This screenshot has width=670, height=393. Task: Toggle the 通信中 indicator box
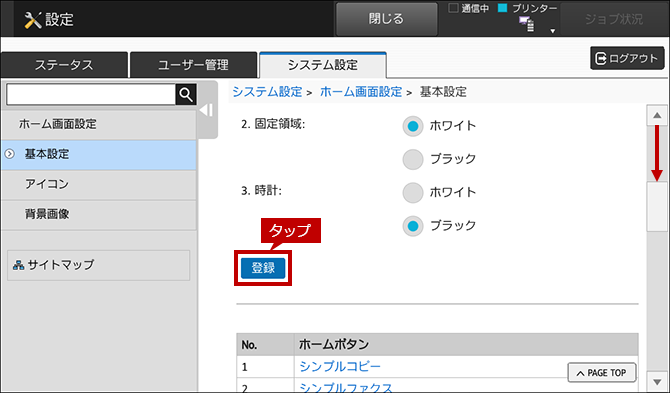(x=453, y=8)
